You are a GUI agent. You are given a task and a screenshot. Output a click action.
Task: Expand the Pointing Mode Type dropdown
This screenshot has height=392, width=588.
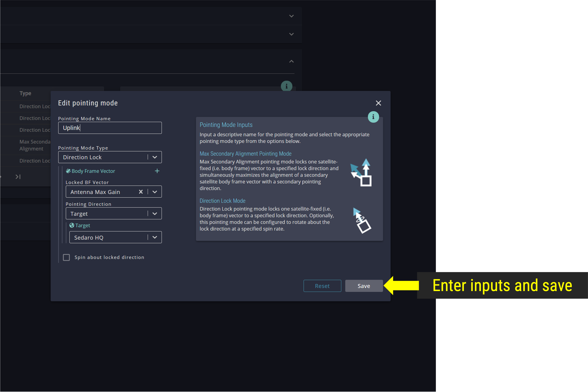click(x=156, y=157)
